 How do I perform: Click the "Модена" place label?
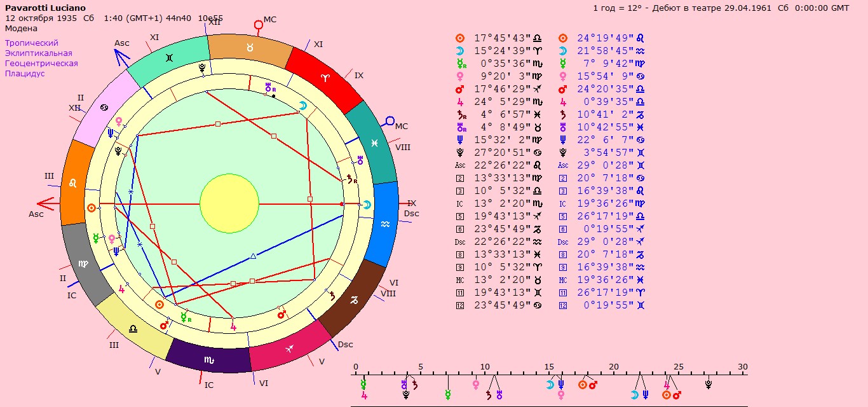click(x=21, y=28)
